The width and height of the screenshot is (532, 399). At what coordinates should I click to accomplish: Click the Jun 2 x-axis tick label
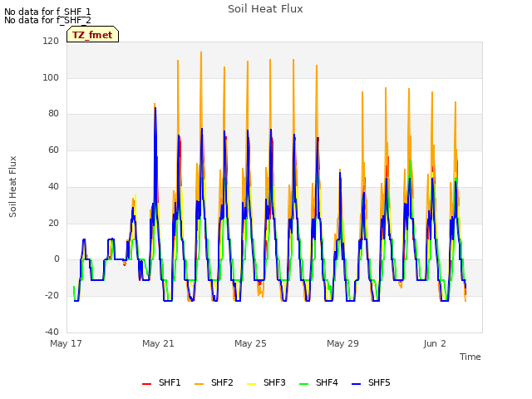[x=435, y=343]
